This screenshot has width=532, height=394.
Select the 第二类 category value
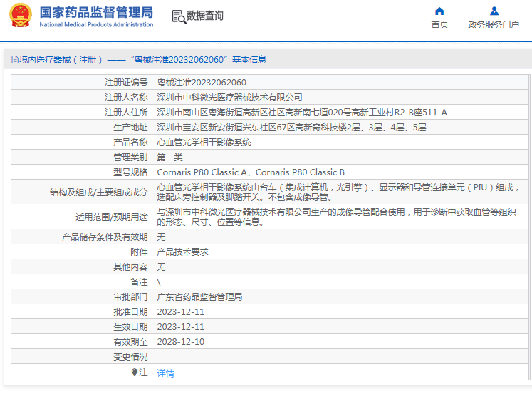[169, 157]
